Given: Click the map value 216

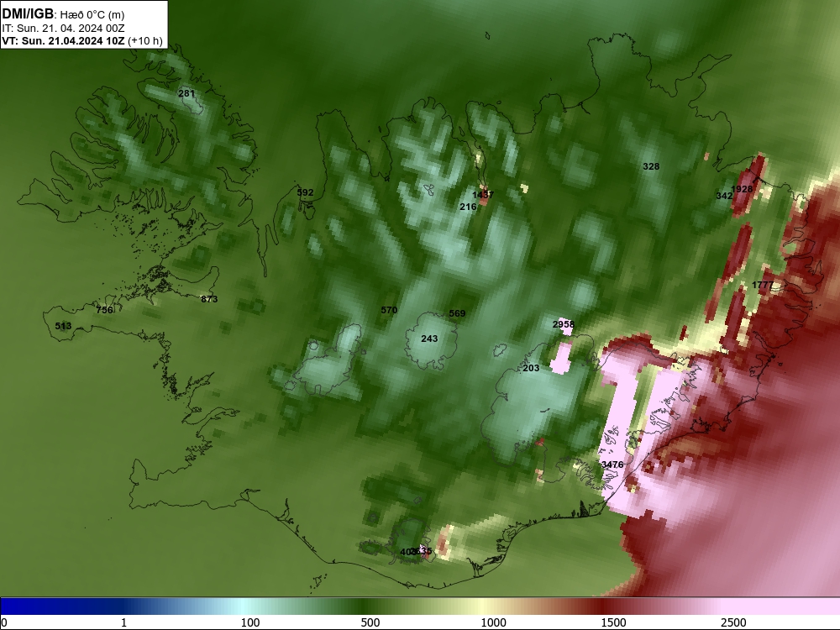Looking at the screenshot, I should pyautogui.click(x=468, y=207).
